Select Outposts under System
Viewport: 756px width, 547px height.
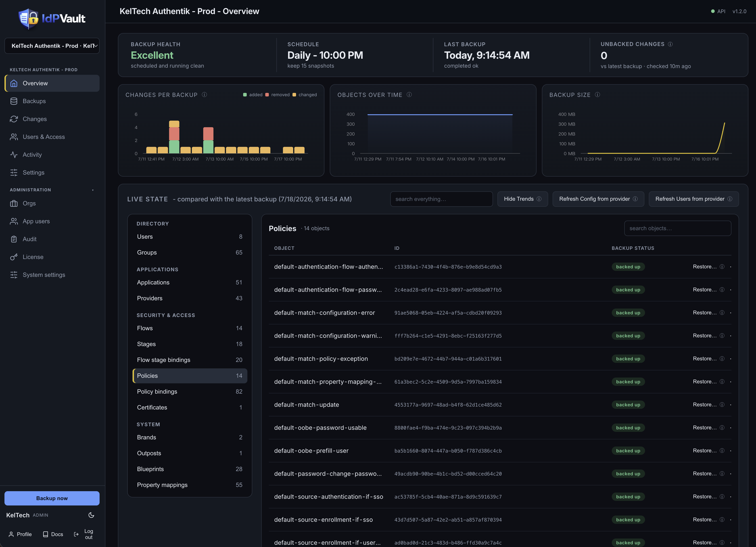[190, 453]
